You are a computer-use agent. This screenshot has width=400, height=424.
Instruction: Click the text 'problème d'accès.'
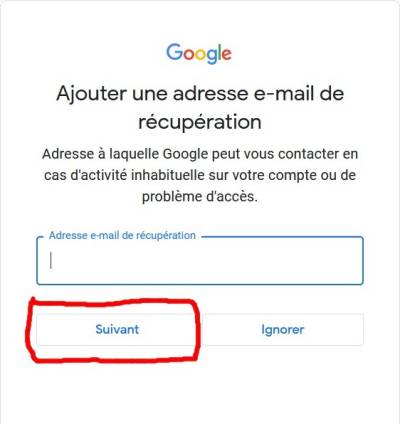(200, 196)
